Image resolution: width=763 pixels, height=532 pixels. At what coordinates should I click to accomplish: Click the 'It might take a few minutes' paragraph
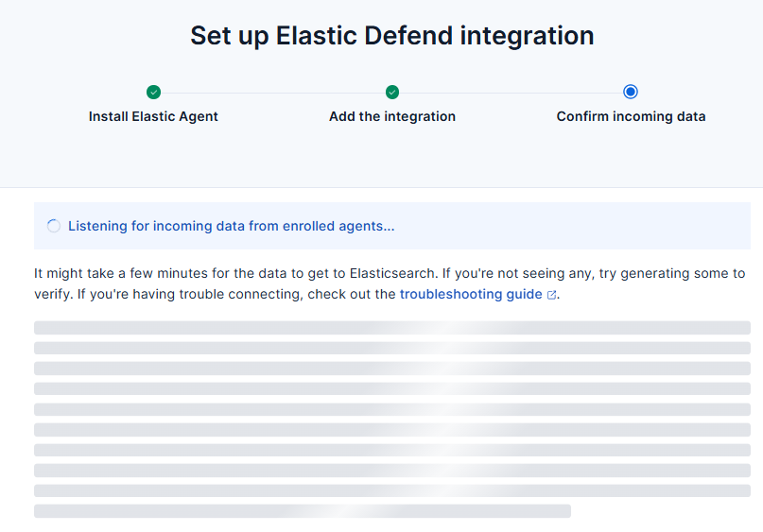point(390,283)
